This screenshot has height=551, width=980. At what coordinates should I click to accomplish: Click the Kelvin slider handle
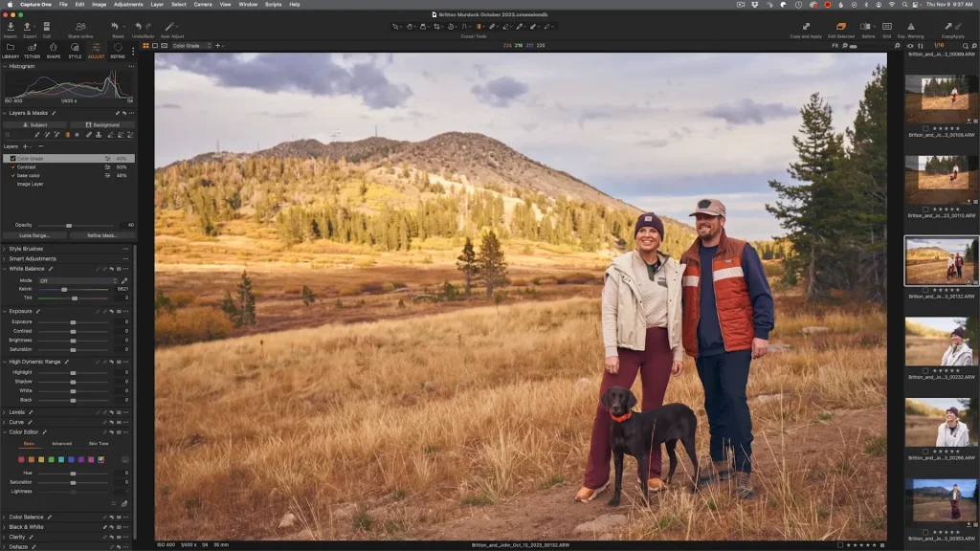point(64,290)
